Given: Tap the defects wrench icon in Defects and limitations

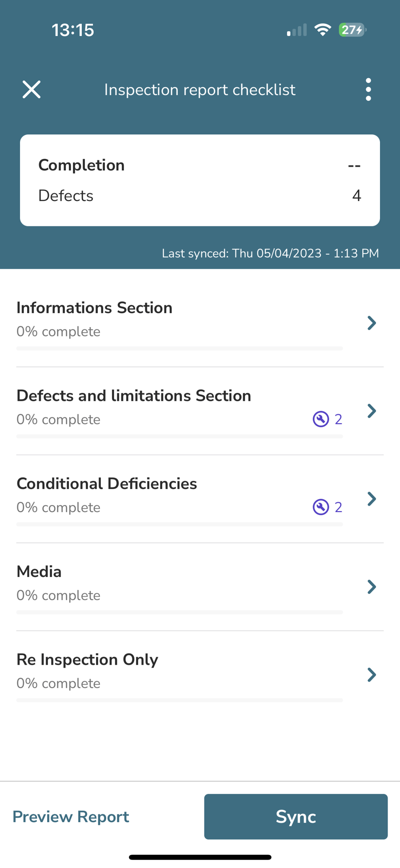Looking at the screenshot, I should 321,419.
